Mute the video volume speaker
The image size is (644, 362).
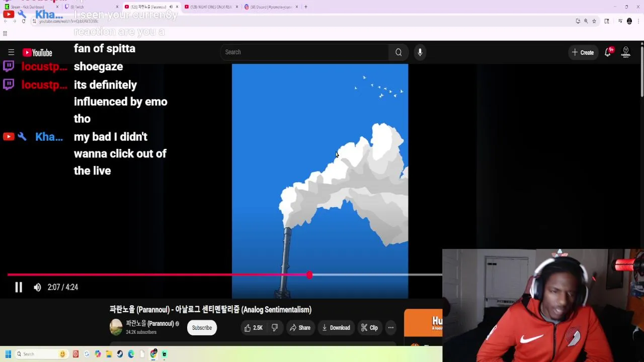click(37, 287)
